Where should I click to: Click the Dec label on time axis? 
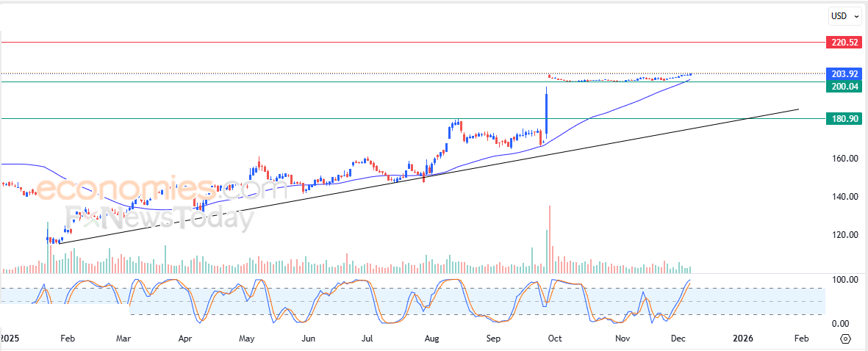click(x=677, y=338)
